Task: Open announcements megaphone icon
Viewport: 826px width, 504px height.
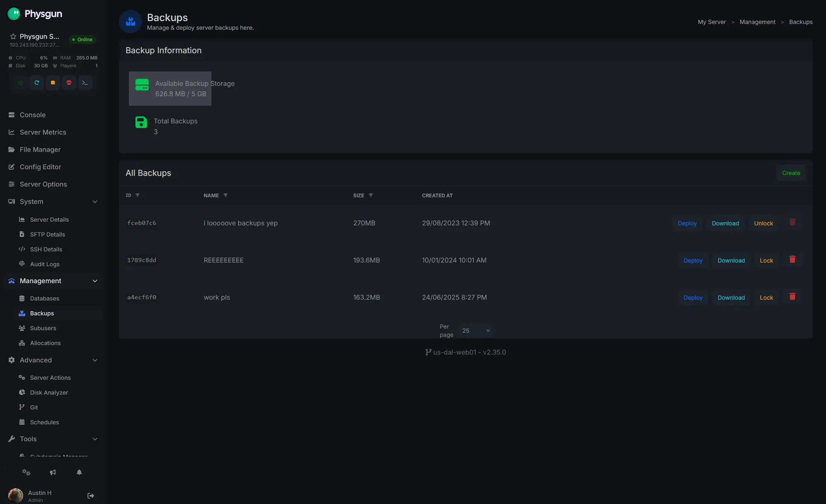Action: (x=53, y=472)
